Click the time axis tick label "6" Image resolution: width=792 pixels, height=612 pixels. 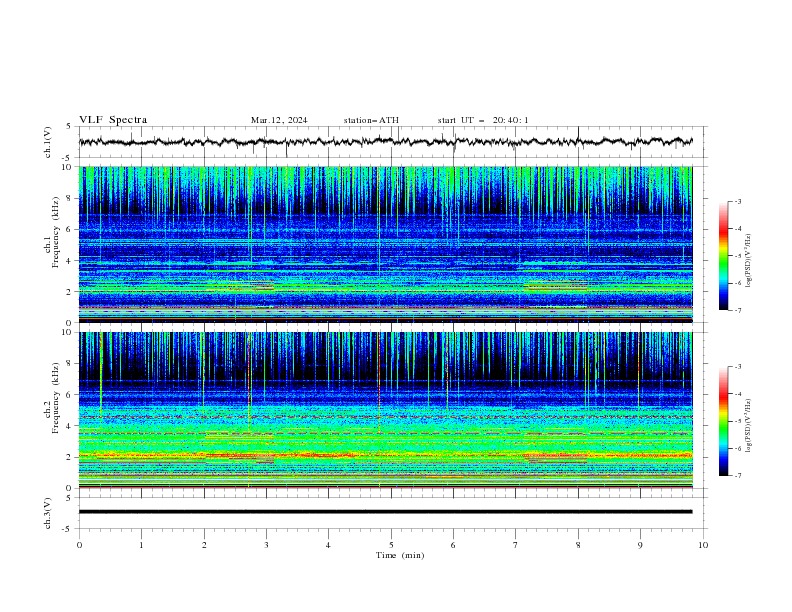pos(453,545)
